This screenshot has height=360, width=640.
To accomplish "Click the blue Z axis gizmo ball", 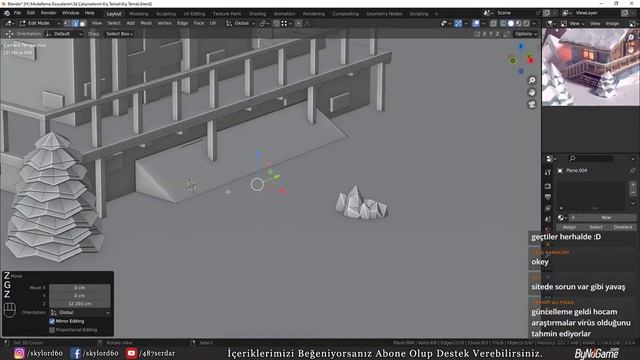I will coord(521,47).
